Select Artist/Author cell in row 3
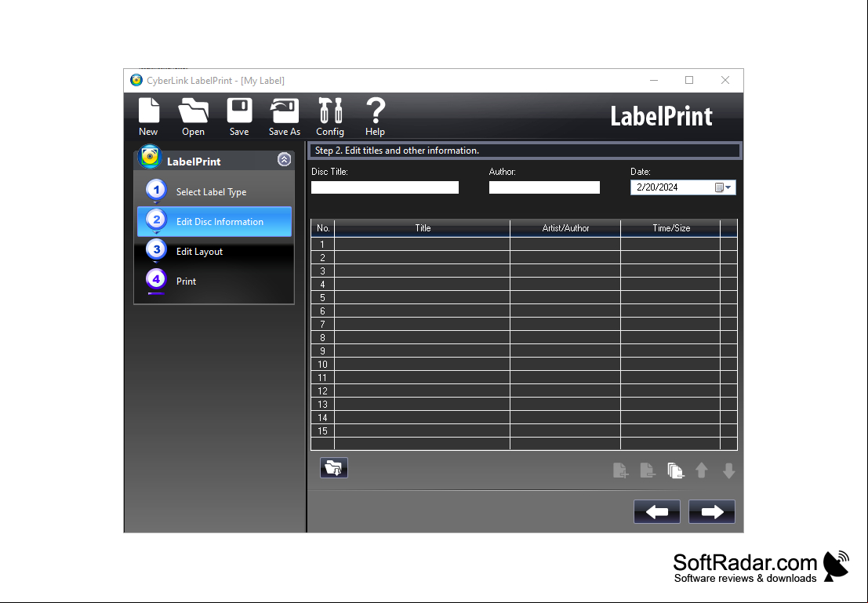The width and height of the screenshot is (868, 603). 565,271
